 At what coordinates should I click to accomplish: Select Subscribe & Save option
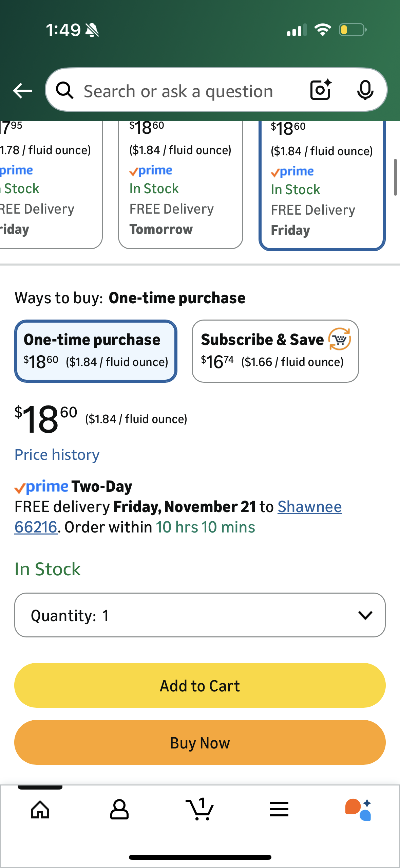click(x=275, y=351)
